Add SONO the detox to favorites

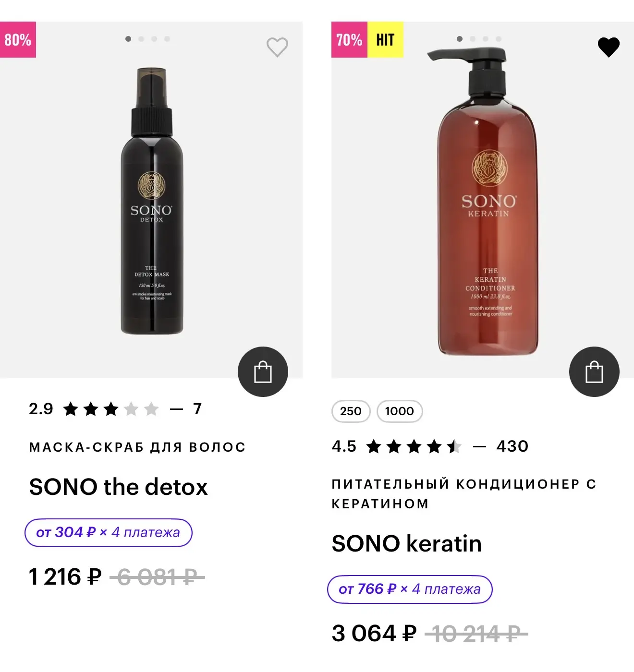point(277,47)
